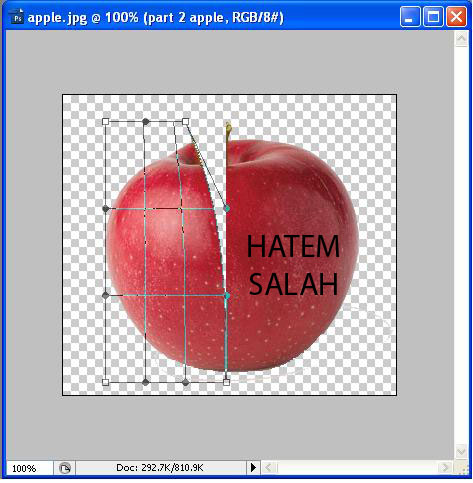
Task: Click the Photoshop document icon in title bar
Action: [17, 17]
